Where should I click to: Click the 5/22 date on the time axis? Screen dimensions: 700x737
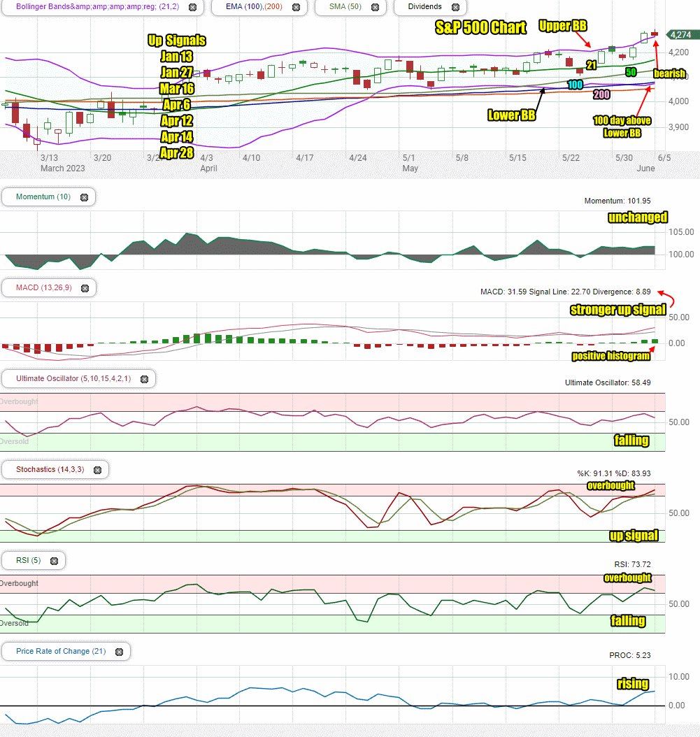(571, 158)
